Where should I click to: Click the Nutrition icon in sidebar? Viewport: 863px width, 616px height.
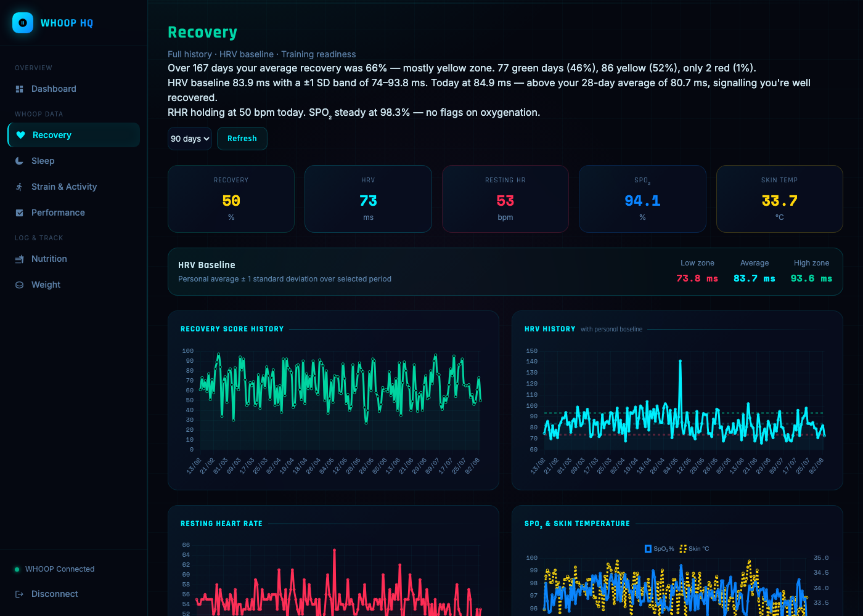coord(19,259)
